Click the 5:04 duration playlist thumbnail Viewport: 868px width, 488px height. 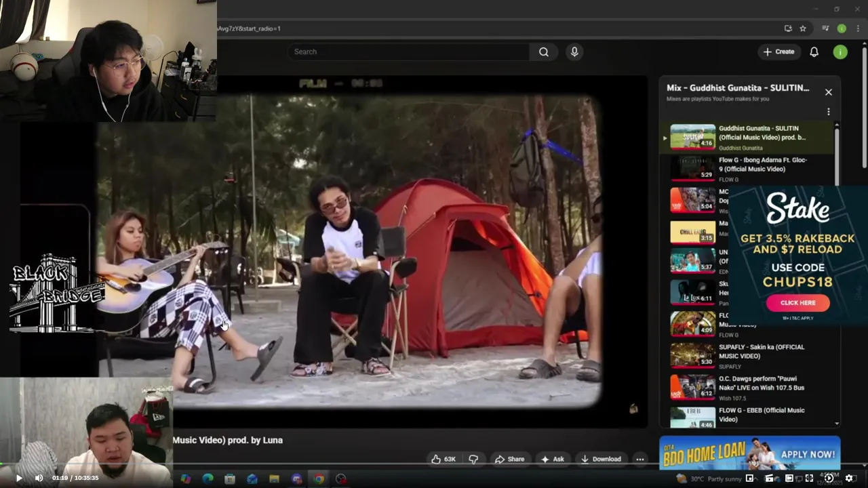pos(692,200)
